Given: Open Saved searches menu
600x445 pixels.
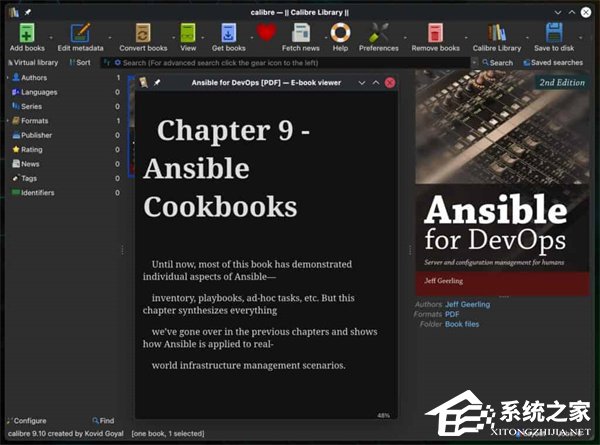Looking at the screenshot, I should (553, 62).
